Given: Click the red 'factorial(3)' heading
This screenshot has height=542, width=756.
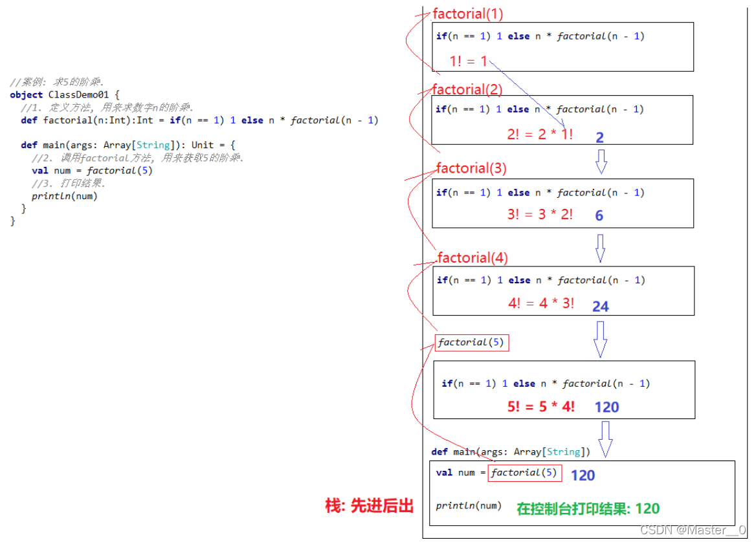Looking at the screenshot, I should click(472, 168).
